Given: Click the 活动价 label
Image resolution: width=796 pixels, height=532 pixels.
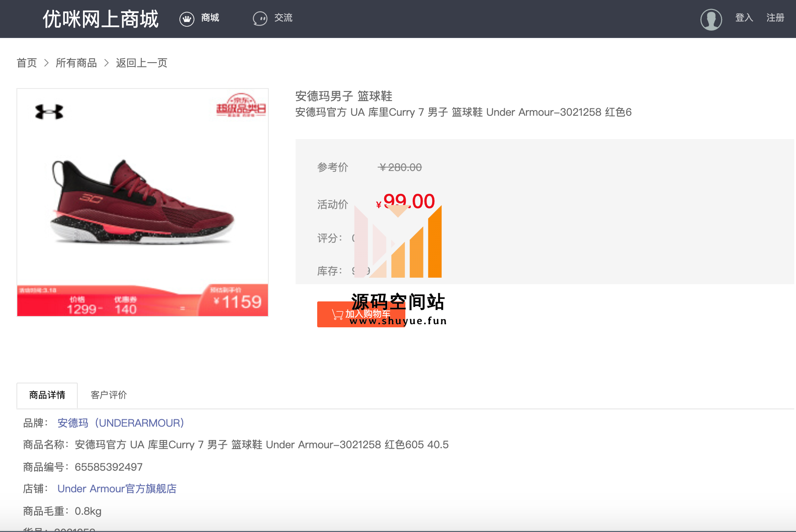Looking at the screenshot, I should pos(333,205).
